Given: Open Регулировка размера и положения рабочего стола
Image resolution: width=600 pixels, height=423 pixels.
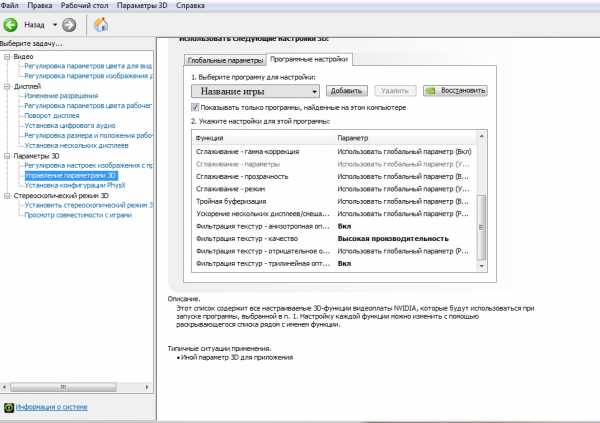Looking at the screenshot, I should coord(88,136).
